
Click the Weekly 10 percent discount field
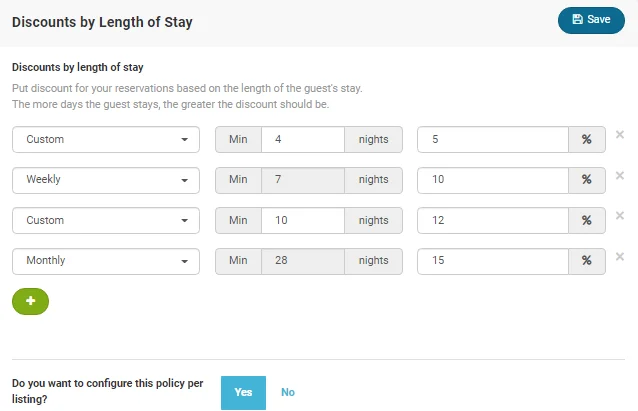coord(492,180)
